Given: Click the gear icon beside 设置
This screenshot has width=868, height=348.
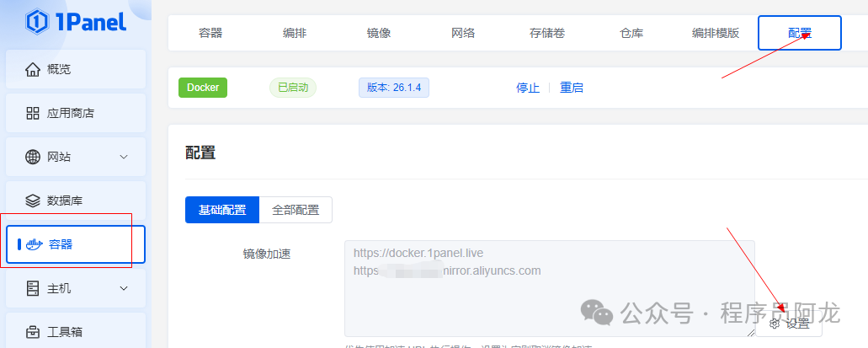Looking at the screenshot, I should point(775,324).
